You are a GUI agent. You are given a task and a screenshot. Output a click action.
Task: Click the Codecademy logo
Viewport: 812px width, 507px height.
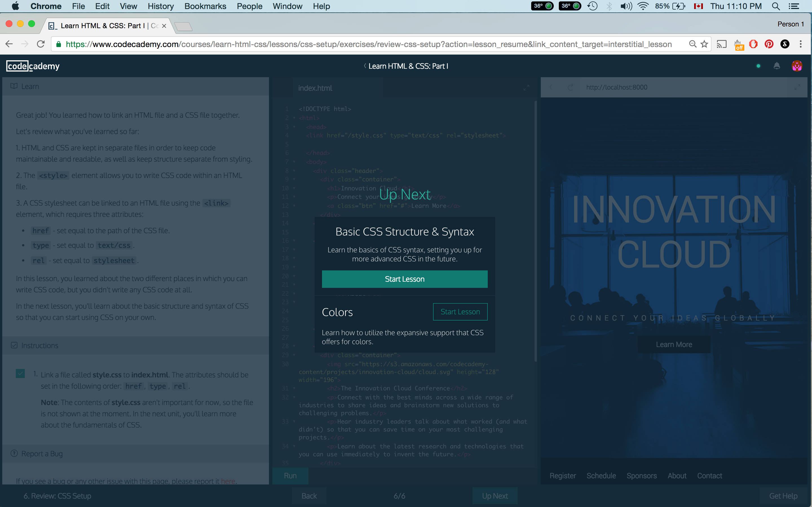[x=33, y=66]
